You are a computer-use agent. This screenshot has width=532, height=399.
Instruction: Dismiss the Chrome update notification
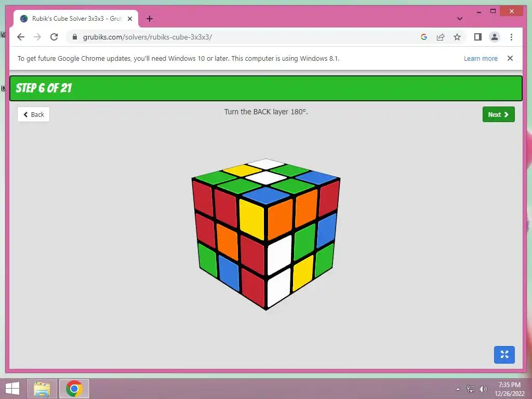point(510,58)
